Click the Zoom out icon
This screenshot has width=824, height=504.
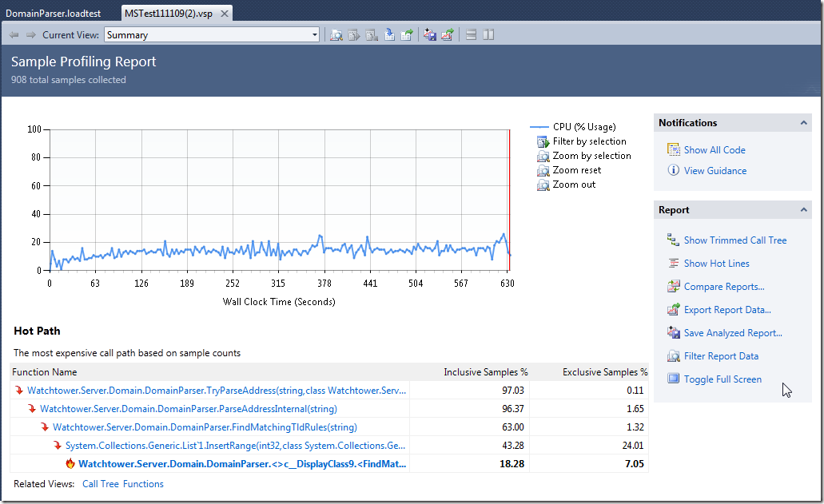543,185
